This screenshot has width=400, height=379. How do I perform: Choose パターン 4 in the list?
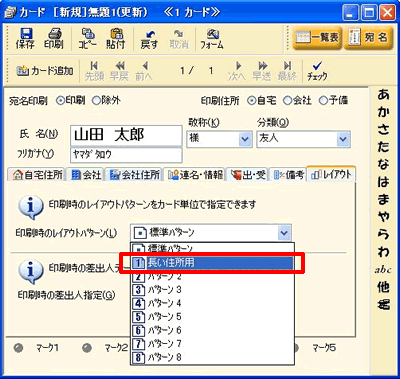212,303
